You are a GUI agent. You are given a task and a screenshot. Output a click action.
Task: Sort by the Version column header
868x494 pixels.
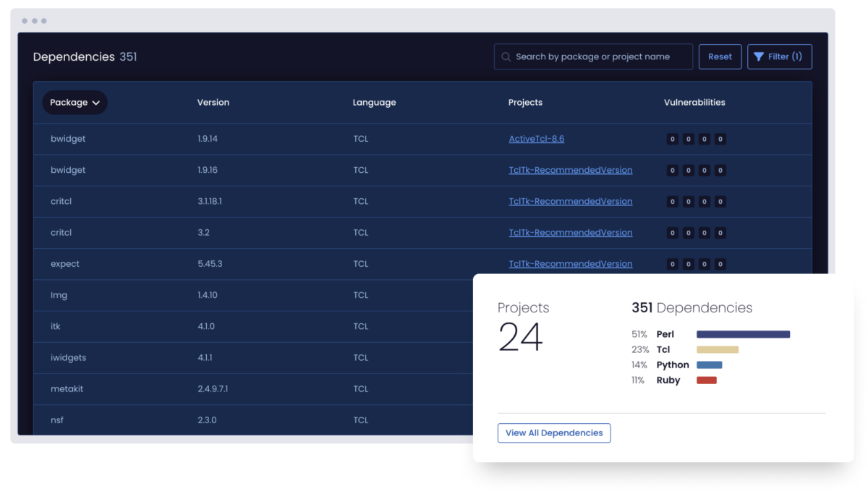pos(213,103)
